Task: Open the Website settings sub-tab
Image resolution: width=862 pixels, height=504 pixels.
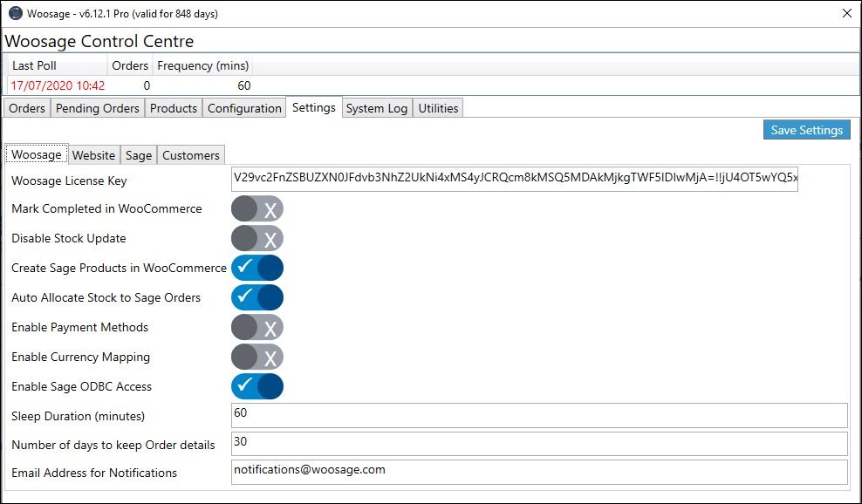Action: tap(93, 155)
